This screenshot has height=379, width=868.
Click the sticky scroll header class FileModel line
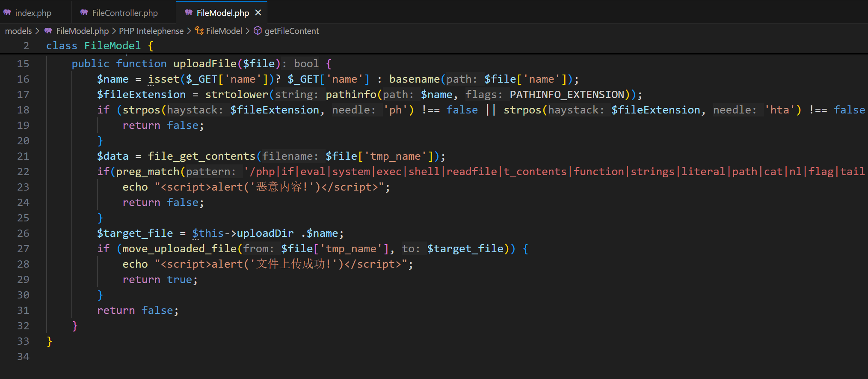[x=99, y=46]
